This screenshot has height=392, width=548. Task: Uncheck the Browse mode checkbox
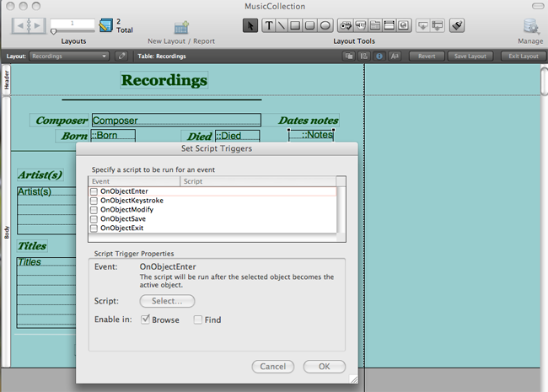(145, 320)
